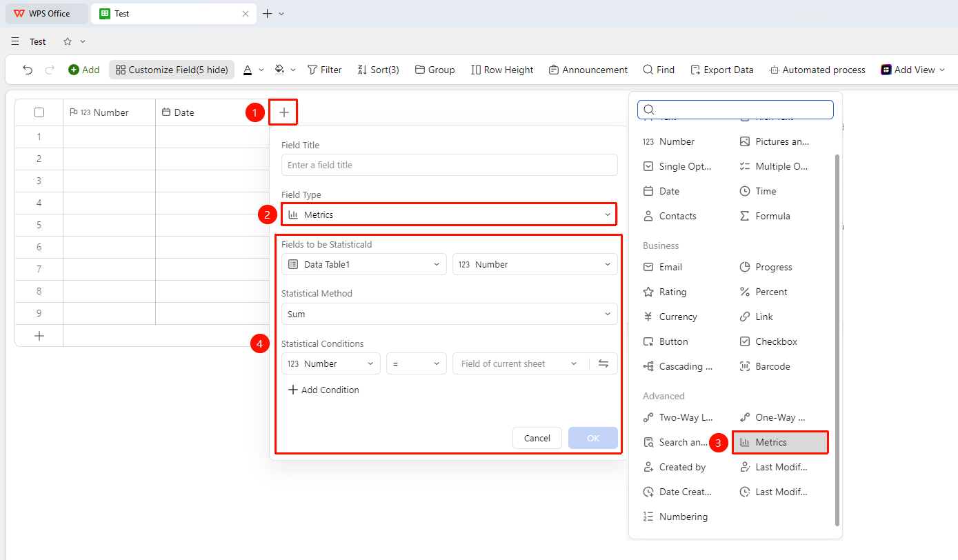Viewport: 958px width, 560px height.
Task: Click the OK button
Action: pos(593,438)
